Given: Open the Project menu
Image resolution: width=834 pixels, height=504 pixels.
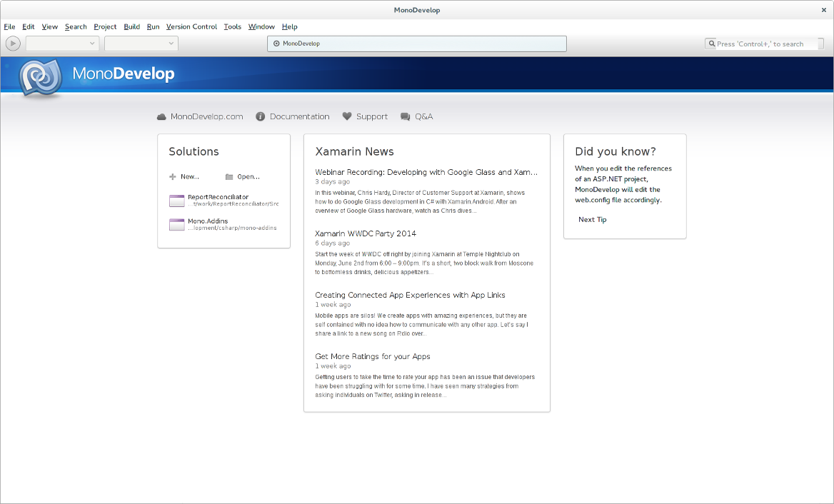Looking at the screenshot, I should click(x=105, y=26).
